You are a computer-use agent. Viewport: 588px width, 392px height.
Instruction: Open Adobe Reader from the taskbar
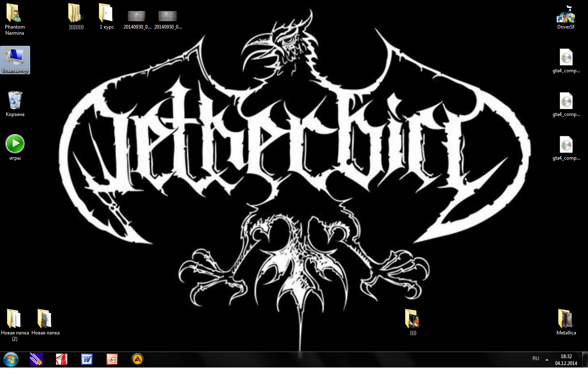pos(62,359)
